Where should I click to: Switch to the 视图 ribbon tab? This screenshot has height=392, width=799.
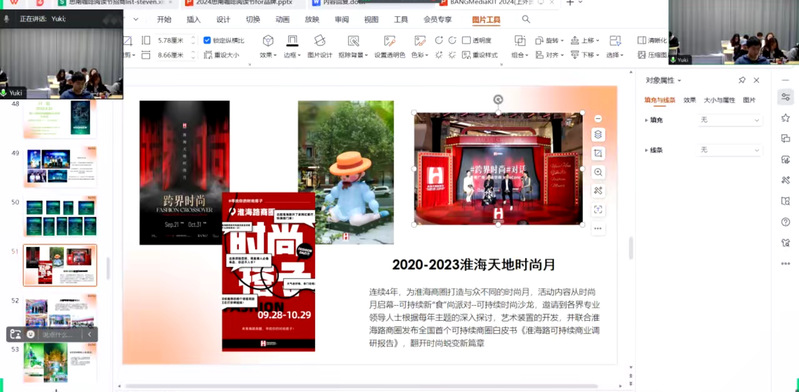pos(371,19)
